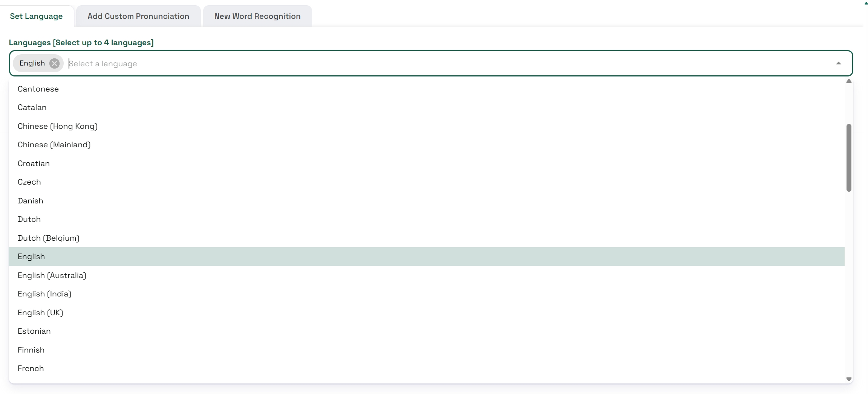The width and height of the screenshot is (868, 394).
Task: Select Catalan language option
Action: click(32, 107)
